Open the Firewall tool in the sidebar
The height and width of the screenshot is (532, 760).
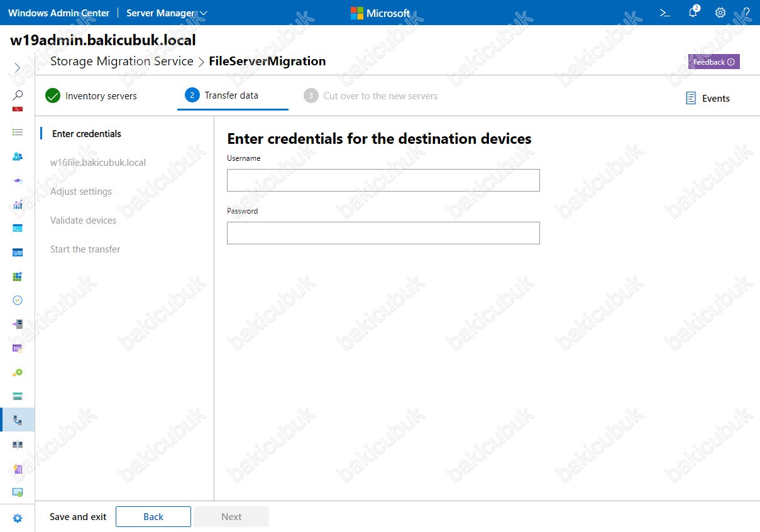(x=18, y=109)
